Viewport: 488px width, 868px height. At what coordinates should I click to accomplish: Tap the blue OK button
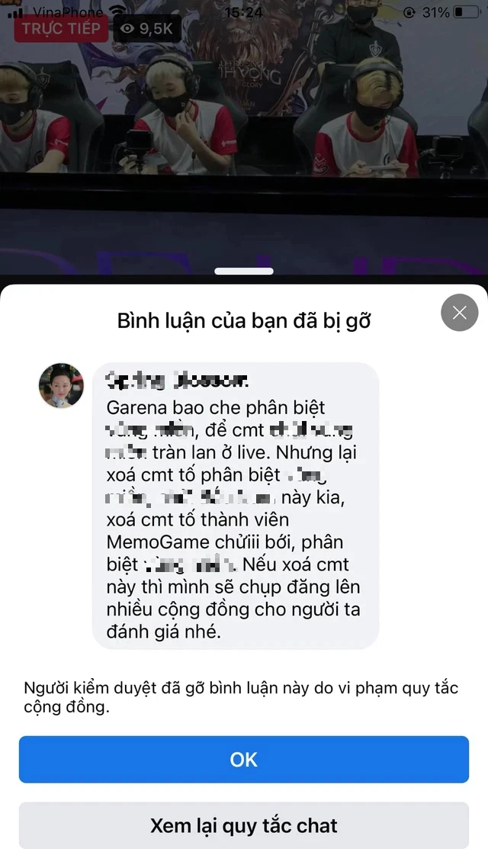[244, 760]
